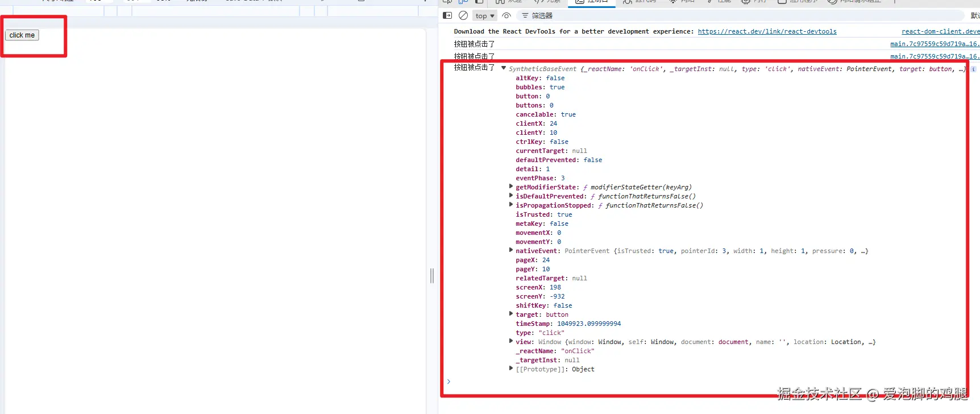
Task: Select the 'movementY: 0' property
Action: coord(538,242)
